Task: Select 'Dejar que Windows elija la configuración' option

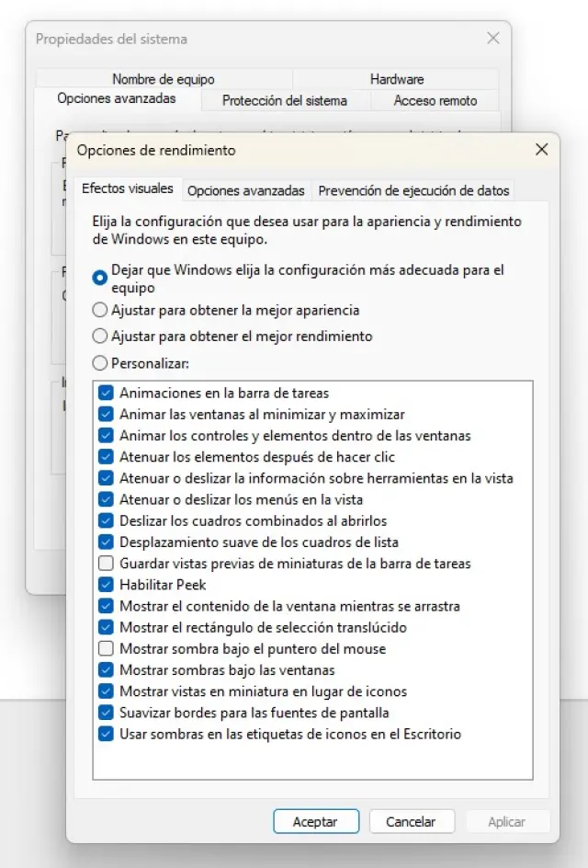Action: click(100, 278)
